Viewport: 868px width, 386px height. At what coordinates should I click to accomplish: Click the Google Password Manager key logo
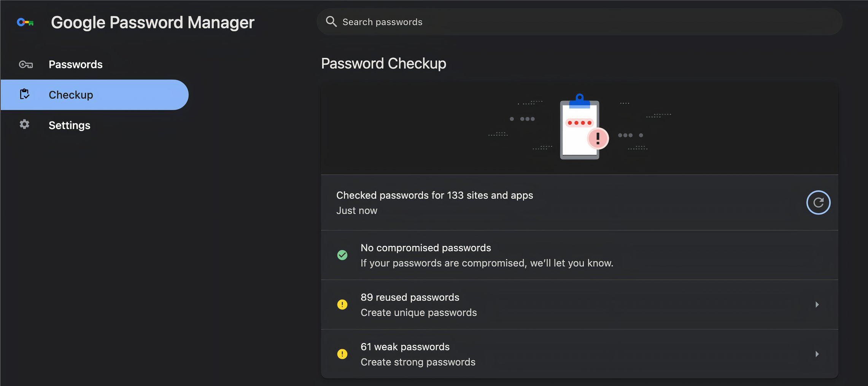click(x=25, y=22)
